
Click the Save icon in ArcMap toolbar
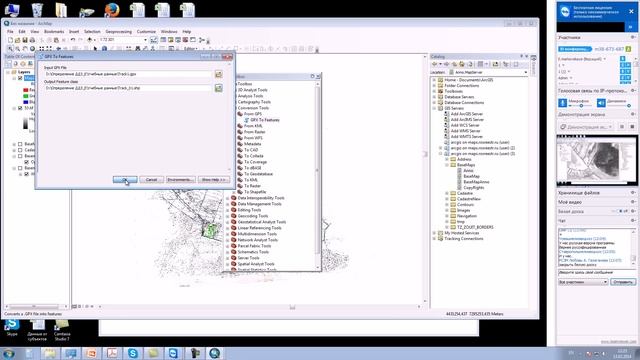pyautogui.click(x=25, y=40)
